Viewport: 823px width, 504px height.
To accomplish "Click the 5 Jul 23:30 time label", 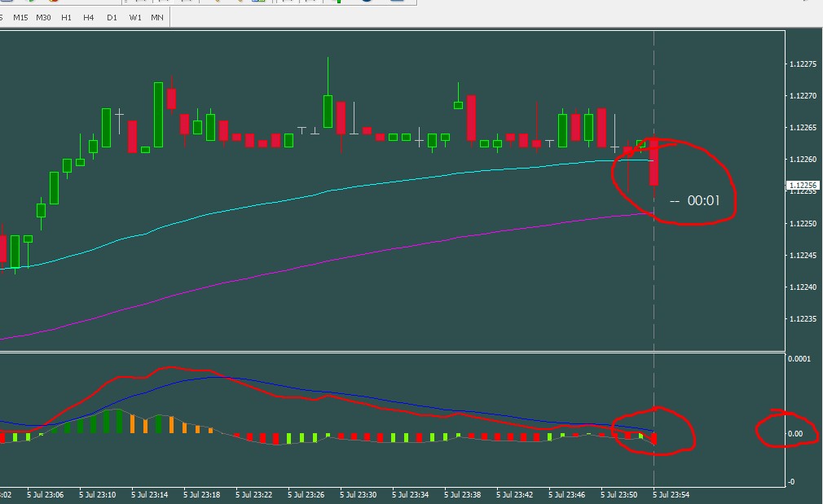I will (x=359, y=494).
